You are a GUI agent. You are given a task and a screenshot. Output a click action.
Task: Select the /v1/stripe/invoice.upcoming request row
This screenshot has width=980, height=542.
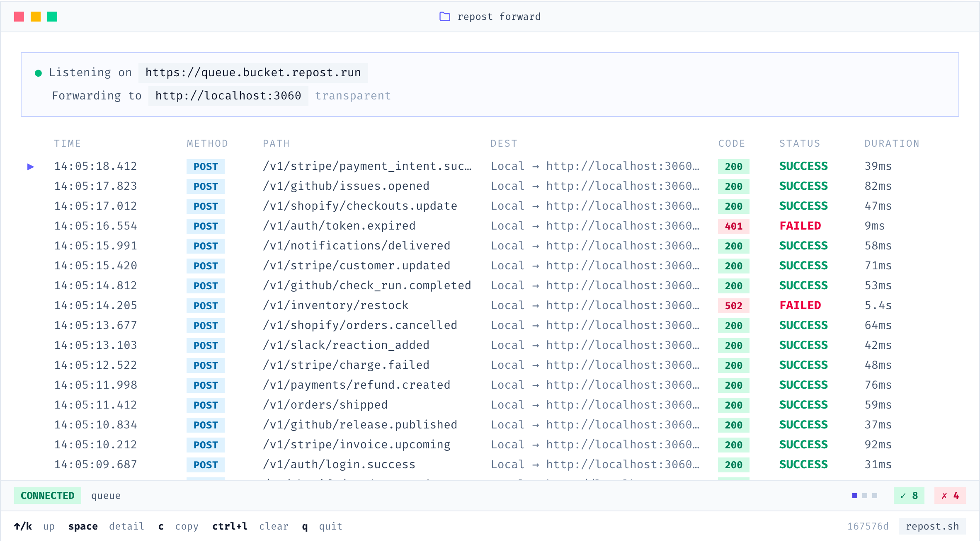click(x=490, y=445)
